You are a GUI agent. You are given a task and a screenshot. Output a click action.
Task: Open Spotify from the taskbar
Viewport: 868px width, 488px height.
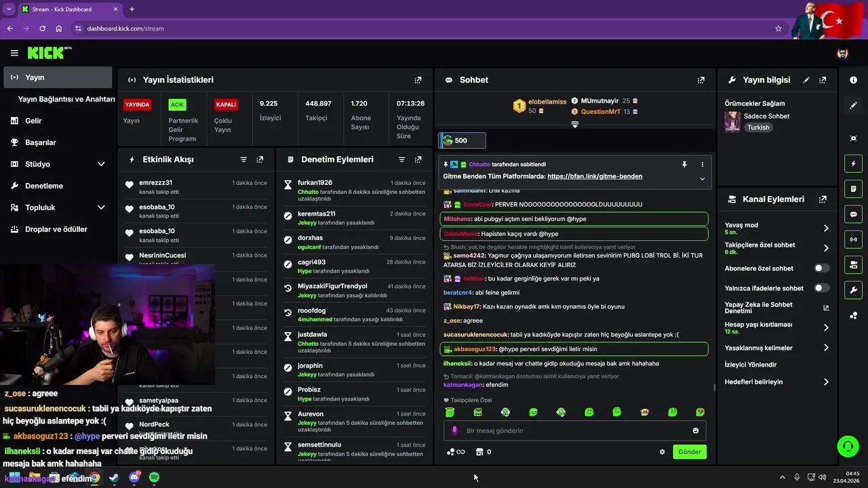[x=154, y=477]
